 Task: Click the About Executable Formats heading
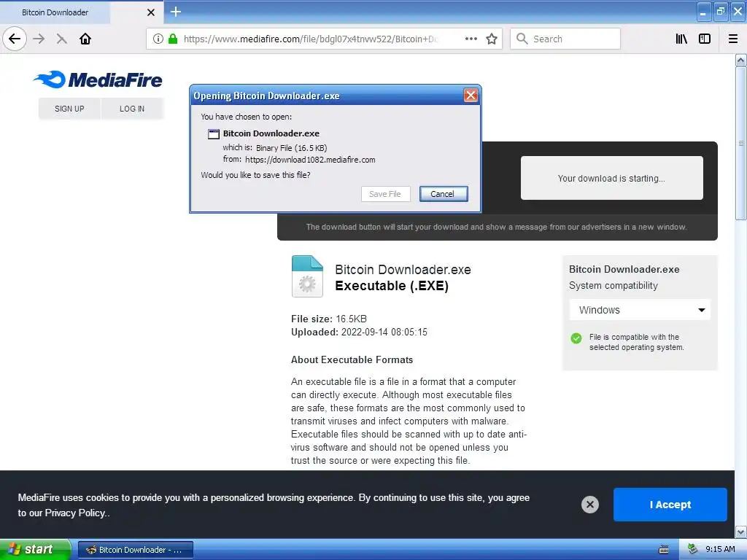click(352, 360)
